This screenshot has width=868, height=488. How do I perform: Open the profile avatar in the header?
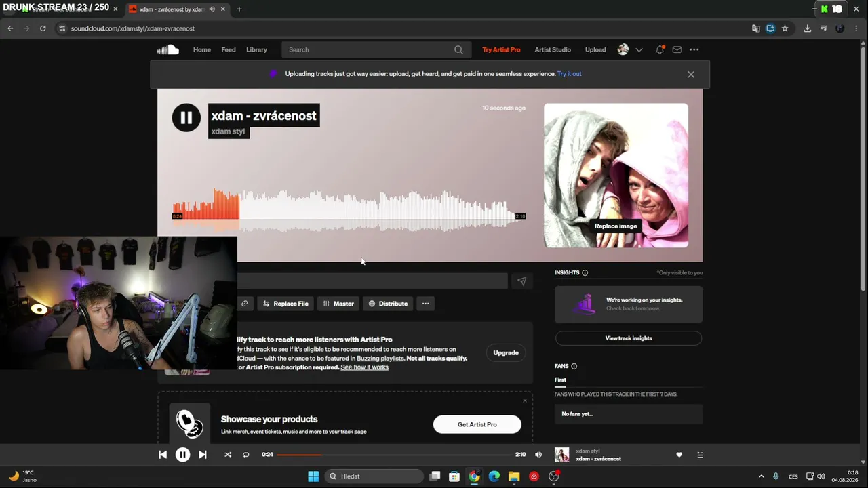pyautogui.click(x=623, y=49)
